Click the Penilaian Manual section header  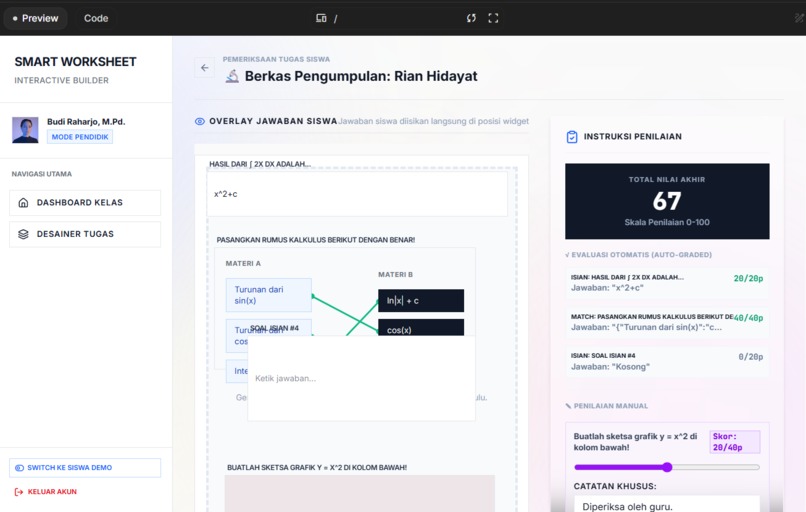pyautogui.click(x=607, y=406)
